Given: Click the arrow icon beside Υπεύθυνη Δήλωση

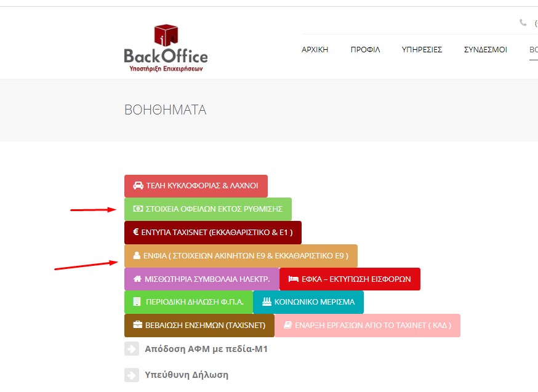Looking at the screenshot, I should pos(132,375).
